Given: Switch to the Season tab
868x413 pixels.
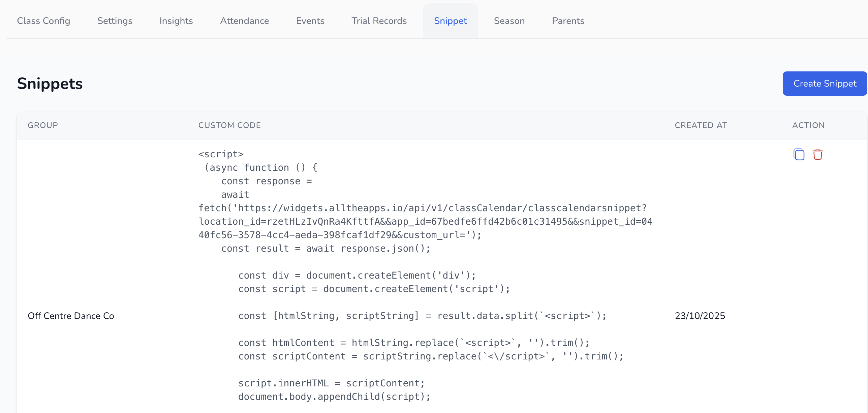Looking at the screenshot, I should point(509,21).
